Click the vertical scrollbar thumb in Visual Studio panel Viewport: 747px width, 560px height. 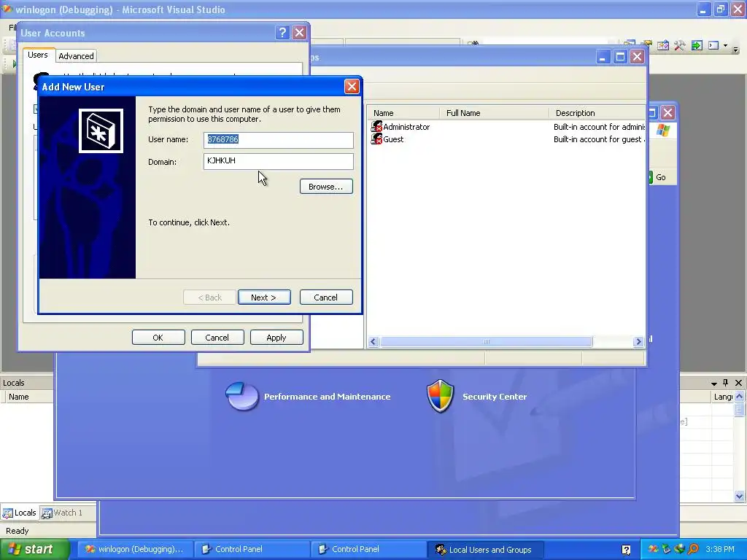pos(740,409)
